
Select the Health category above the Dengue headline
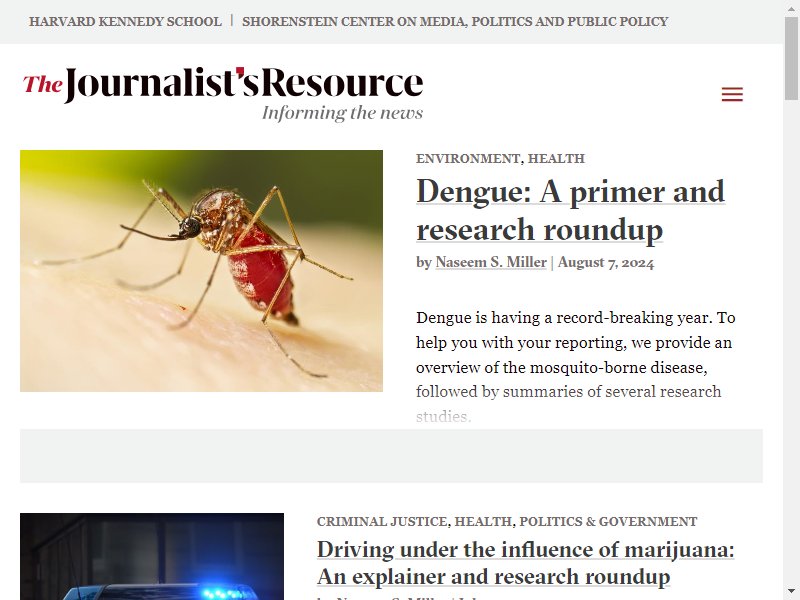pyautogui.click(x=556, y=158)
